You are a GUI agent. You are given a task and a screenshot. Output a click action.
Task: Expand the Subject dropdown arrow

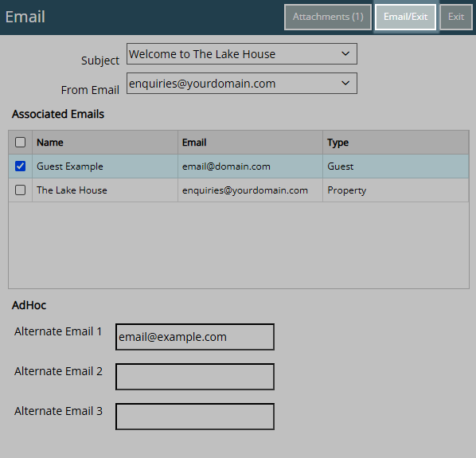click(345, 53)
